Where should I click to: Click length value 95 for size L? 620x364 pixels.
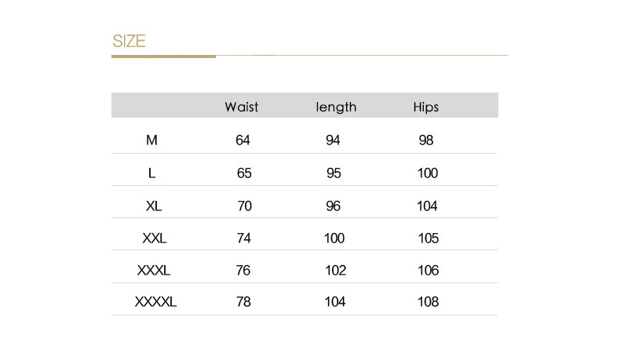tap(334, 173)
